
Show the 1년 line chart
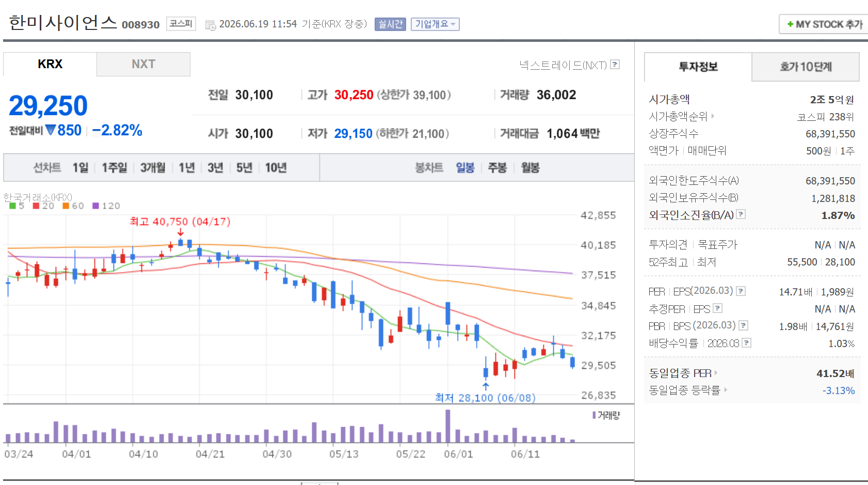pos(186,167)
